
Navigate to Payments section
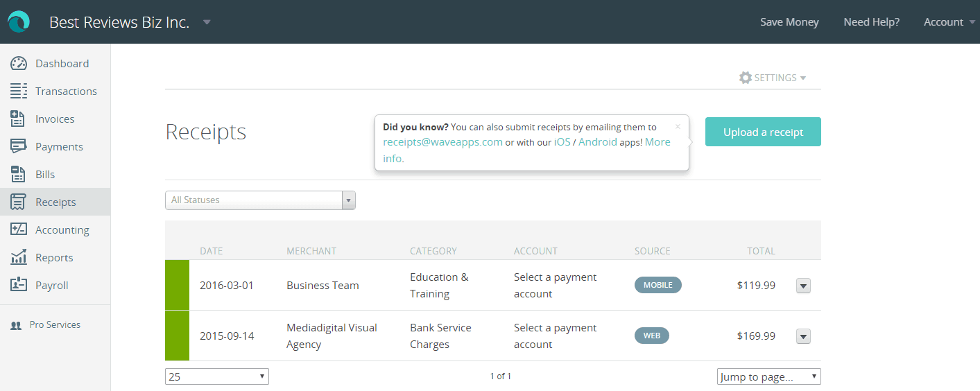(59, 146)
